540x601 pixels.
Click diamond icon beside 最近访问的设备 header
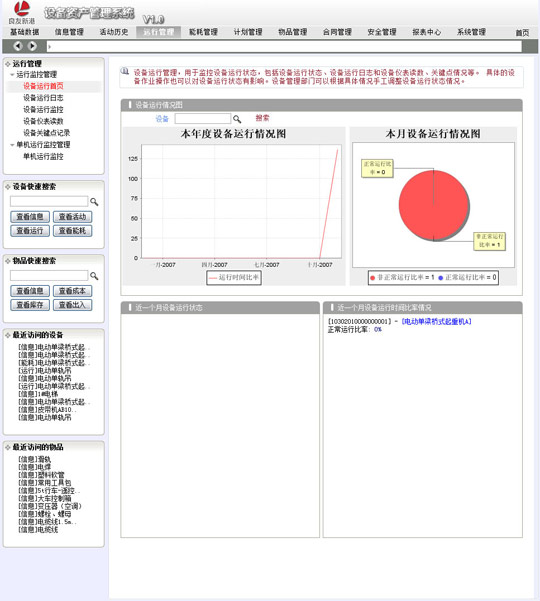(x=8, y=335)
